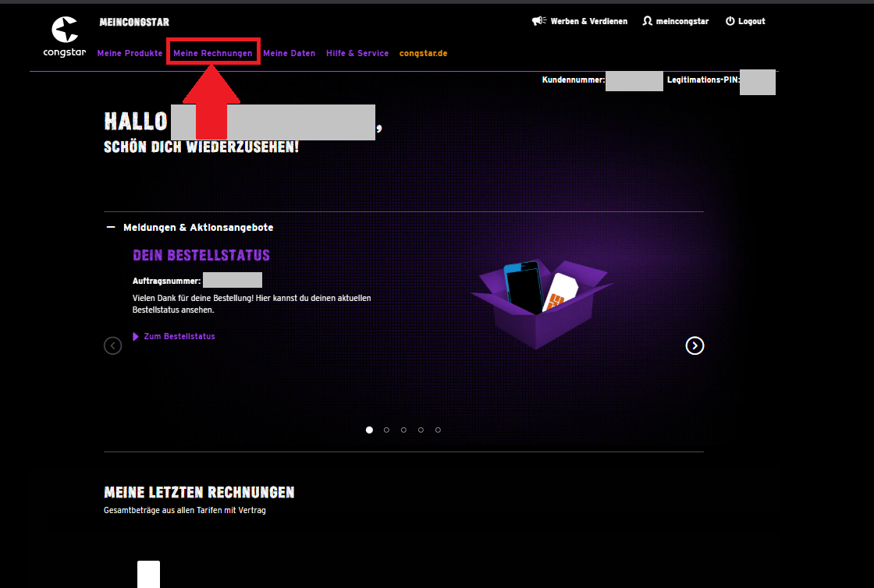Click the triangle icon before Zum Bestellstatus
Image resolution: width=874 pixels, height=588 pixels.
[x=136, y=337]
